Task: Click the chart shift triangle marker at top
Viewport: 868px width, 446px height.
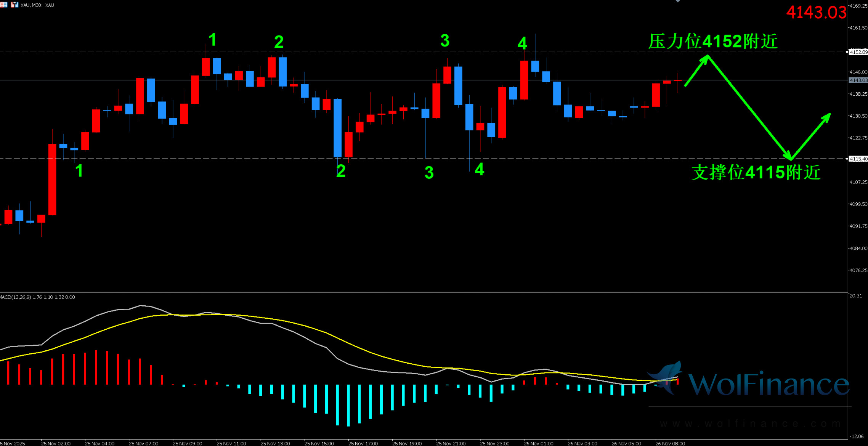Action: [678, 1]
